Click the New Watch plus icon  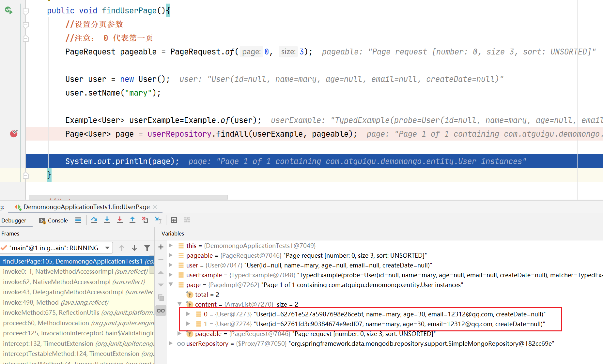(161, 247)
